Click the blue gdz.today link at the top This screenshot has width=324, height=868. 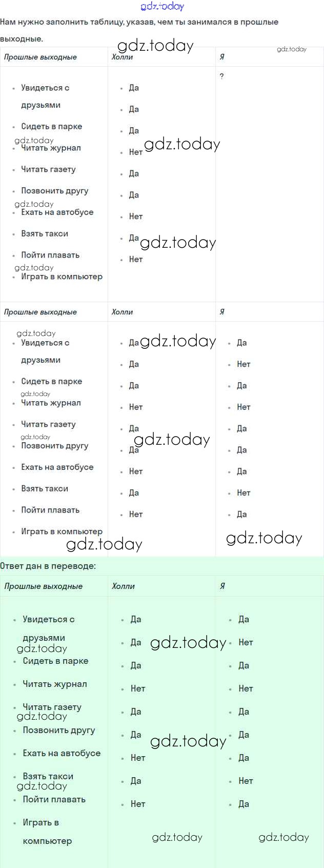(x=162, y=7)
